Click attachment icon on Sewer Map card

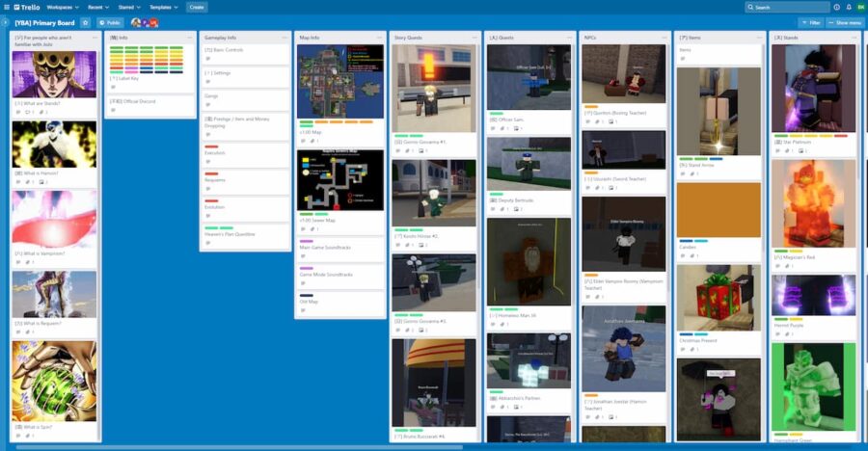(312, 229)
